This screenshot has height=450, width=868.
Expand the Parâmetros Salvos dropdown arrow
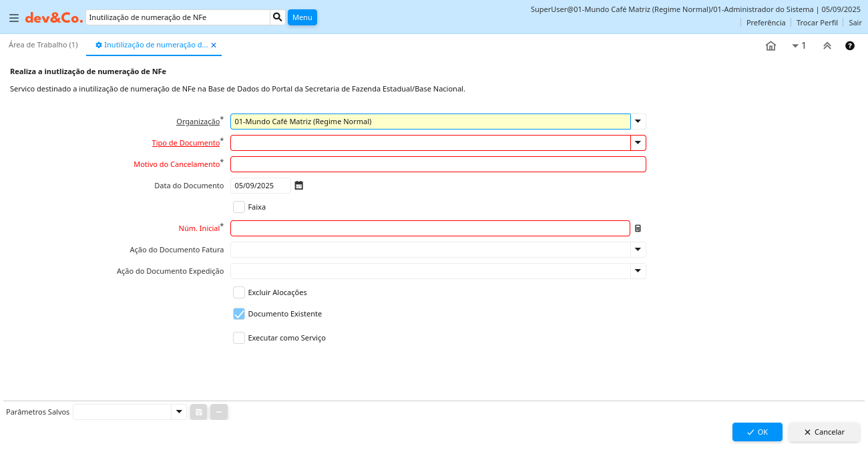pos(178,412)
